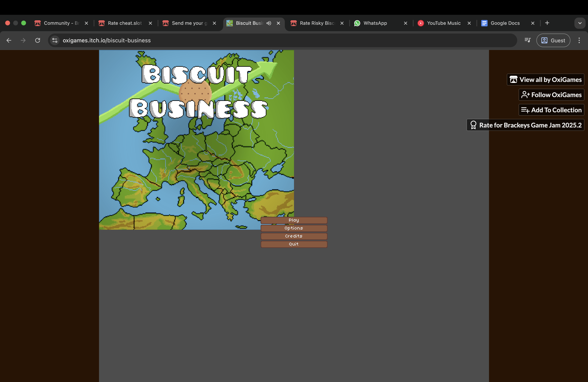Click the WhatsApp logo on its tab
Screen dimensions: 588x382
(x=357, y=23)
